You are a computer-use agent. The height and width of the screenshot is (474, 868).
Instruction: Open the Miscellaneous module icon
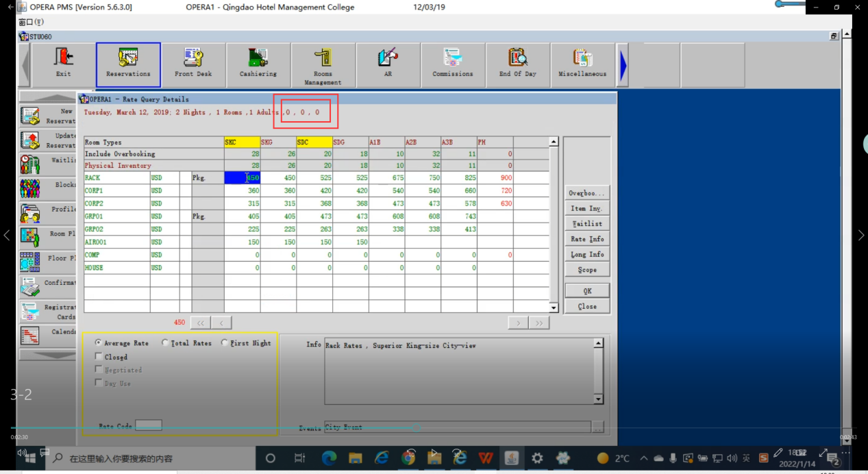582,62
